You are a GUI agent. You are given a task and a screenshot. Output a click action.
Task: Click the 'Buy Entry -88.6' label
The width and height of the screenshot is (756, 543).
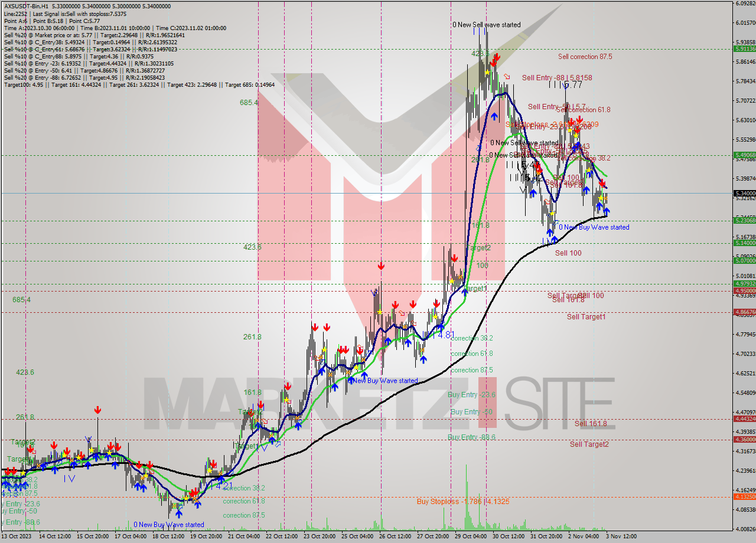pyautogui.click(x=471, y=437)
